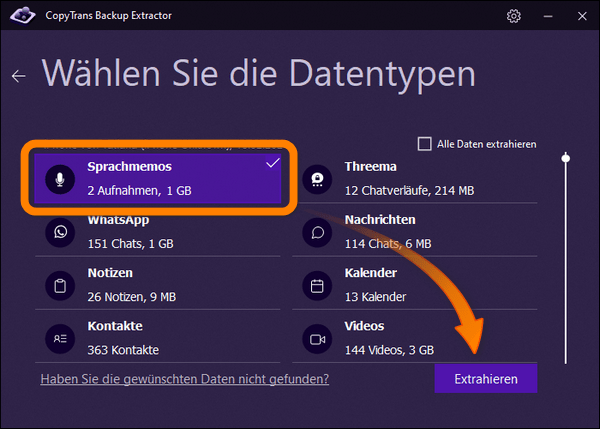Click the '363 Kontakte' text

click(x=123, y=350)
